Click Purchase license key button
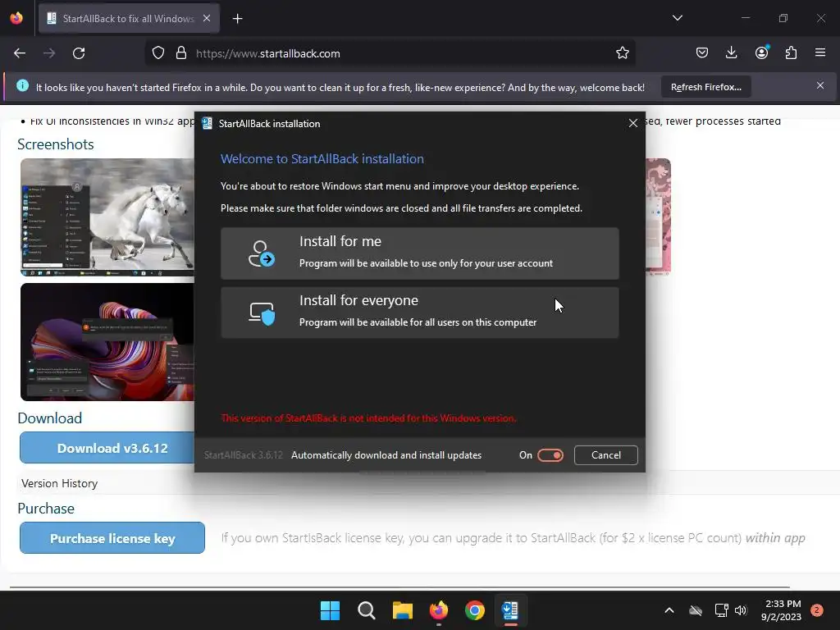840x630 pixels. pos(112,538)
